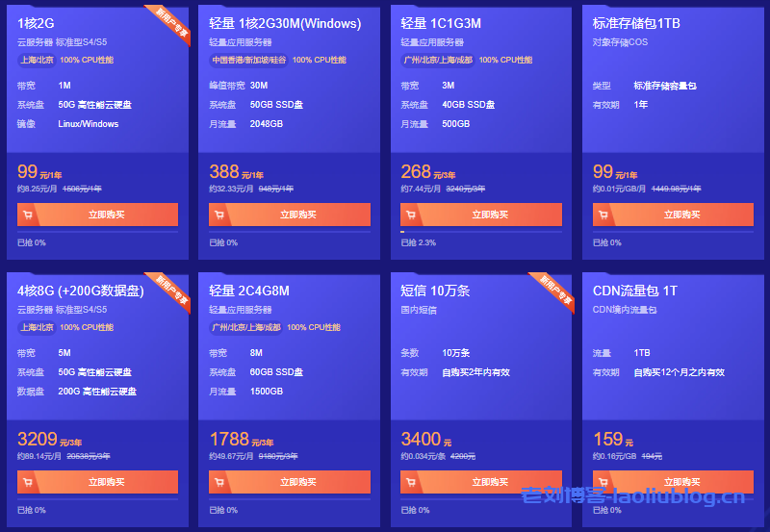Click cart icon on 短信 10万条 card
The height and width of the screenshot is (532, 770).
point(412,482)
